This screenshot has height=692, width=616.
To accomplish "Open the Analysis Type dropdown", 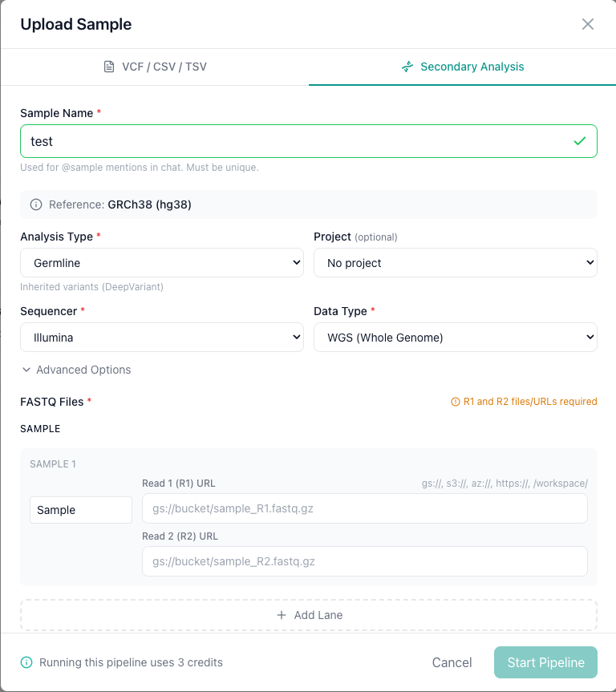I will (162, 263).
